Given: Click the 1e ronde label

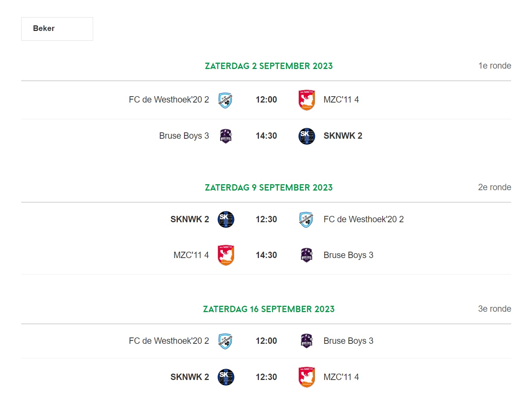Looking at the screenshot, I should click(x=495, y=66).
